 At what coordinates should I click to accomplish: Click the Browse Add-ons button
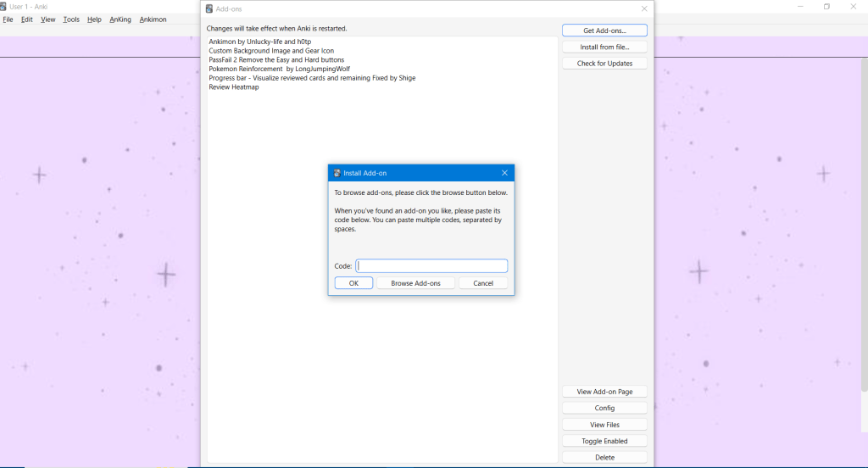click(415, 283)
